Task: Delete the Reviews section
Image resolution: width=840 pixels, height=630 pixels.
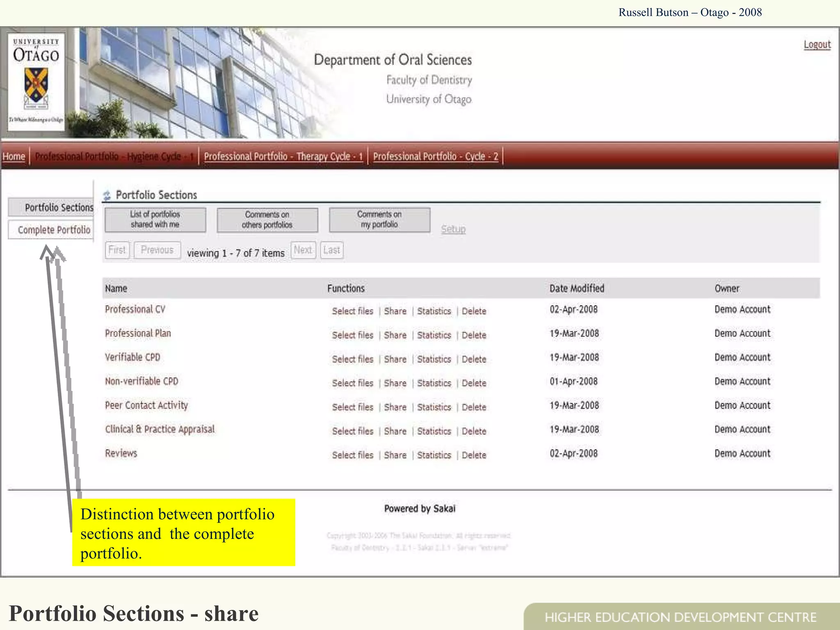Action: [x=474, y=455]
